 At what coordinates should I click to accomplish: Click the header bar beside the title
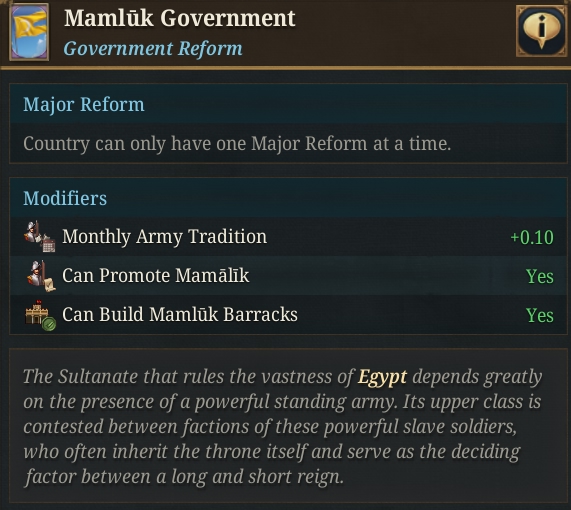click(404, 33)
